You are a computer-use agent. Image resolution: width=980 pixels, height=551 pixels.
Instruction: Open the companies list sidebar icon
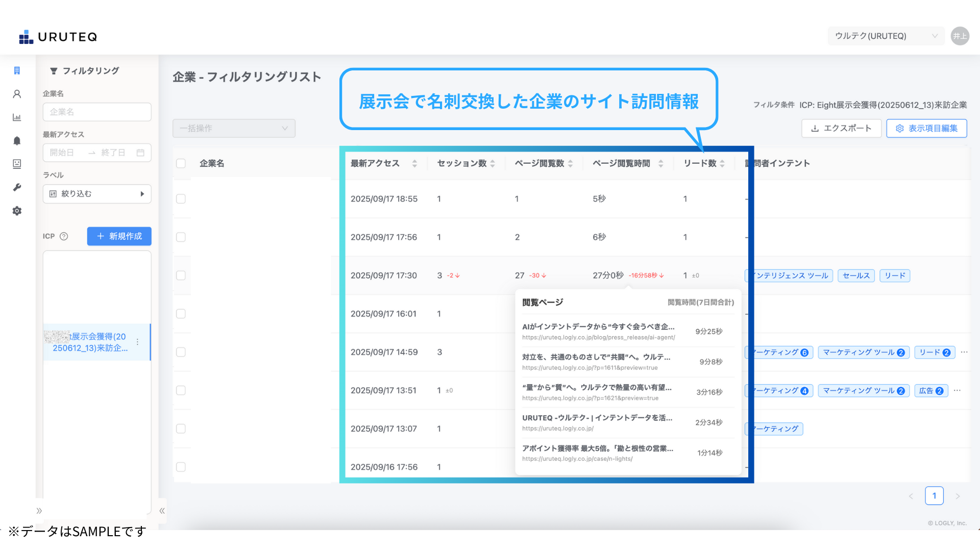[x=17, y=70]
